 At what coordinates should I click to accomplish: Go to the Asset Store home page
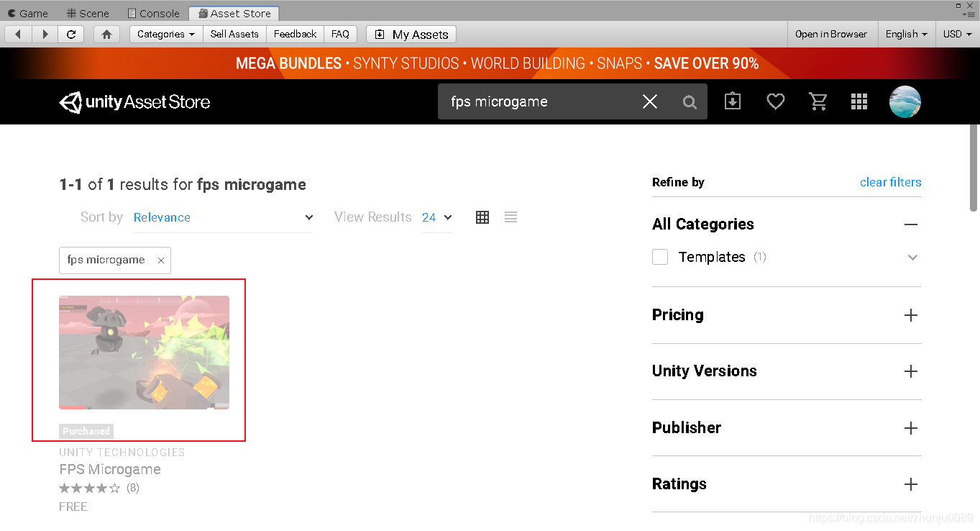pyautogui.click(x=107, y=34)
